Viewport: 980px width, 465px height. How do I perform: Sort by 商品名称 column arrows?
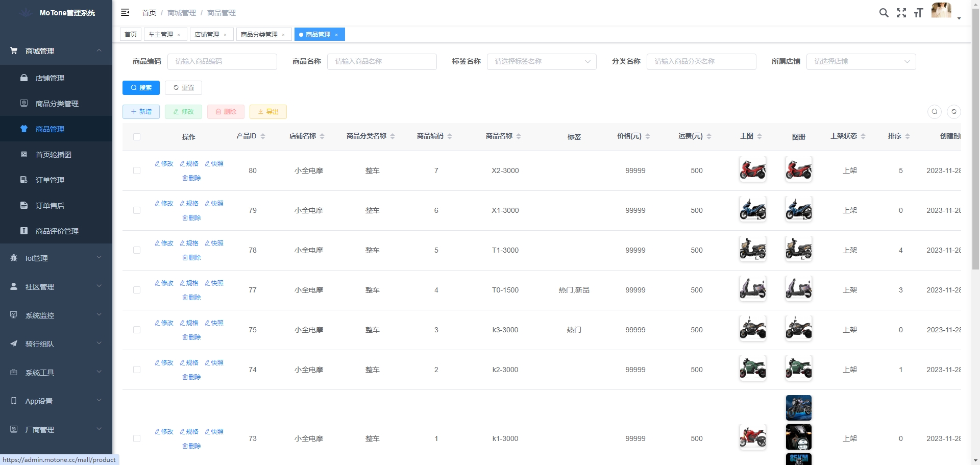coord(519,136)
